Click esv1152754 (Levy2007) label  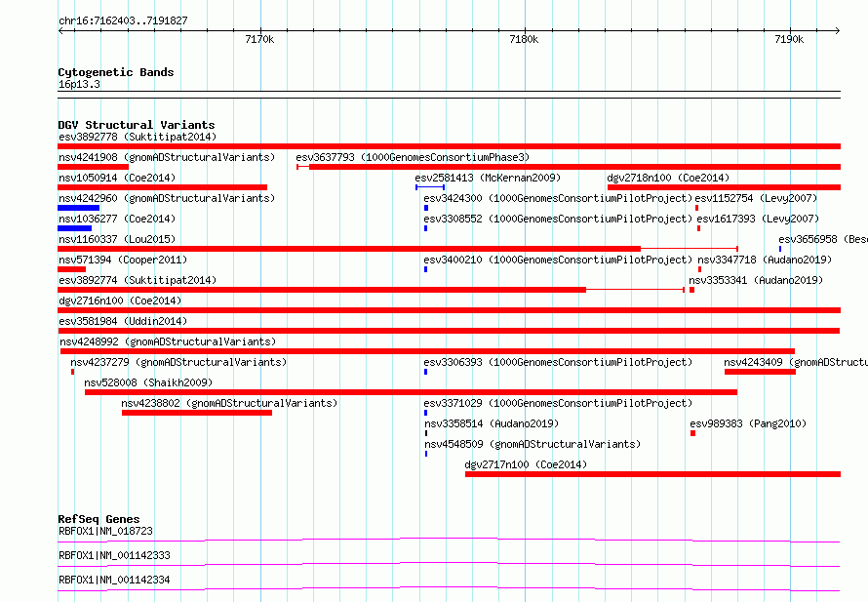click(756, 198)
